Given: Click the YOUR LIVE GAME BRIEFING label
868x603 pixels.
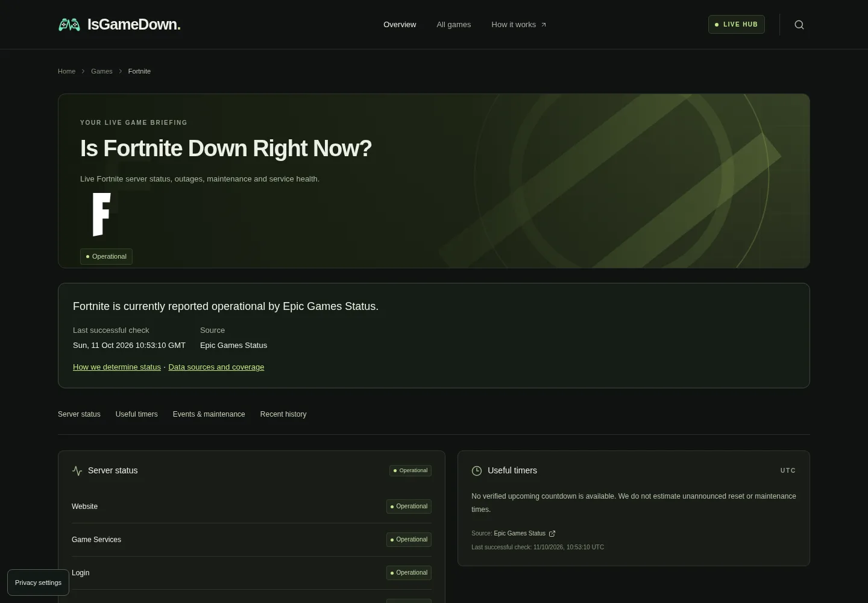Looking at the screenshot, I should pos(134,122).
